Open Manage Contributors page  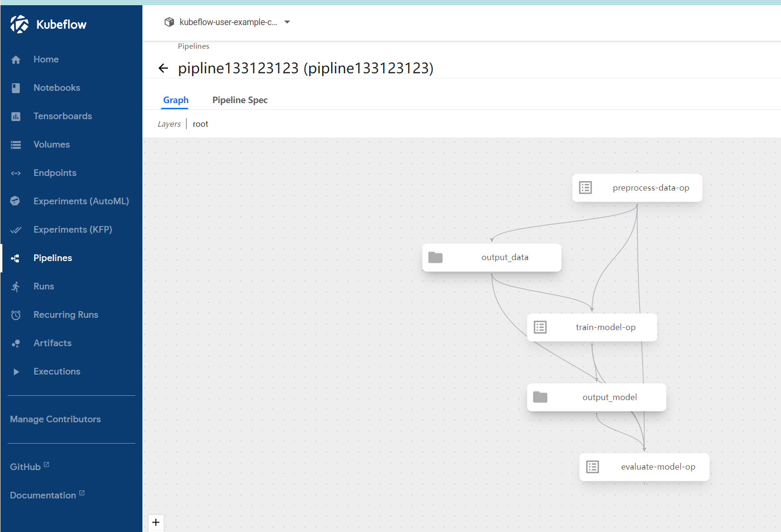(x=55, y=419)
